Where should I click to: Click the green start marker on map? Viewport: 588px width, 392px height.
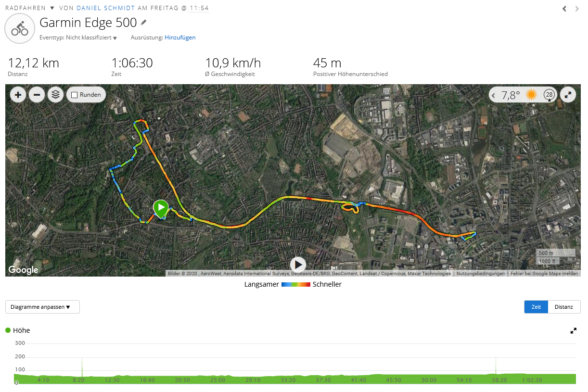click(x=161, y=208)
